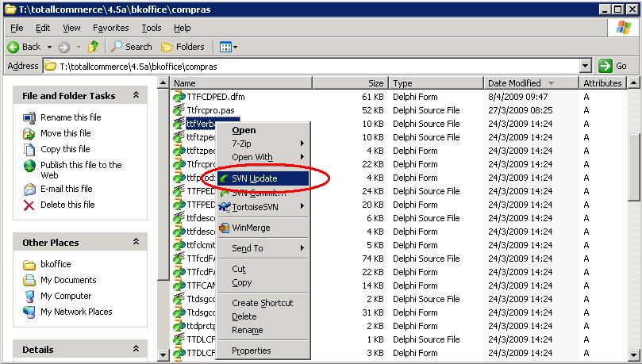Image resolution: width=642 pixels, height=364 pixels.
Task: Expand the Open With submenu
Action: [x=263, y=158]
